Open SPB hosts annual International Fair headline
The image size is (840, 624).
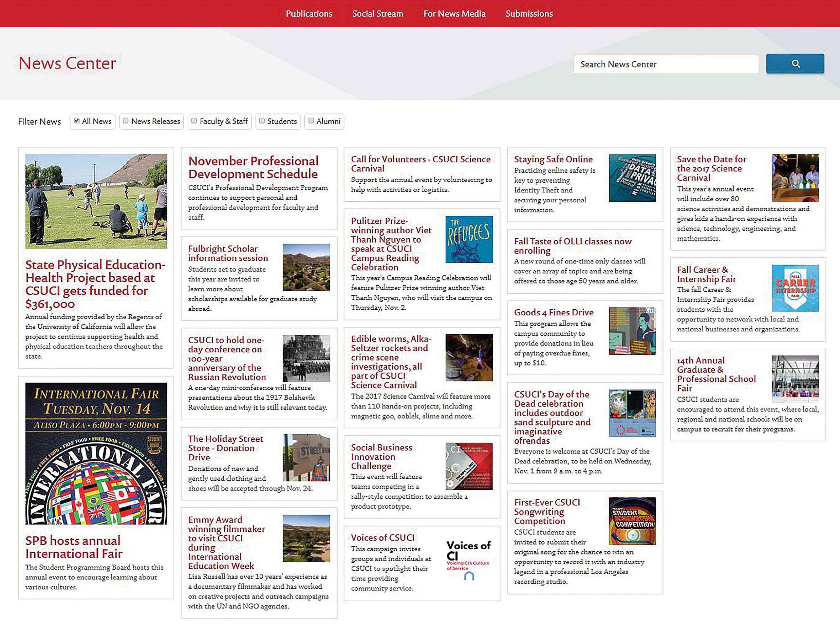pyautogui.click(x=74, y=547)
